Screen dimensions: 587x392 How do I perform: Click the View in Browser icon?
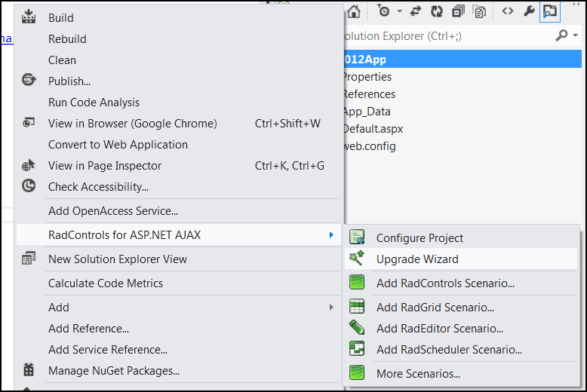[x=29, y=122]
